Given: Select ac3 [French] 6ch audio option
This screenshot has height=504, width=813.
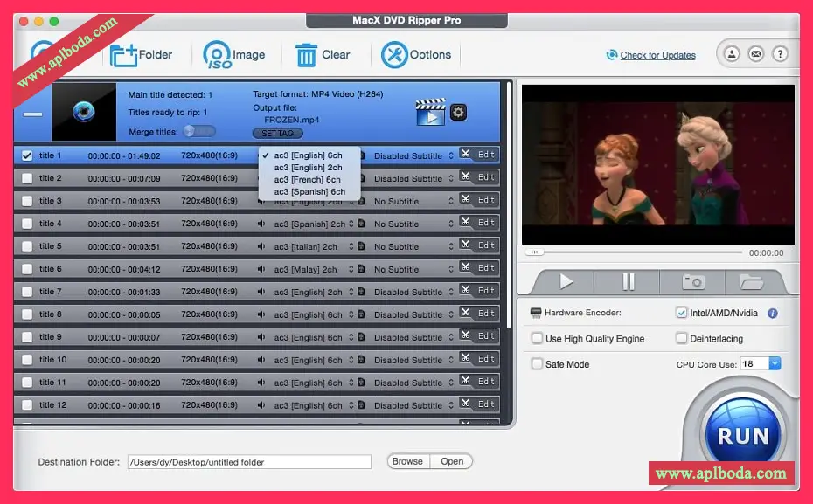Looking at the screenshot, I should (308, 179).
